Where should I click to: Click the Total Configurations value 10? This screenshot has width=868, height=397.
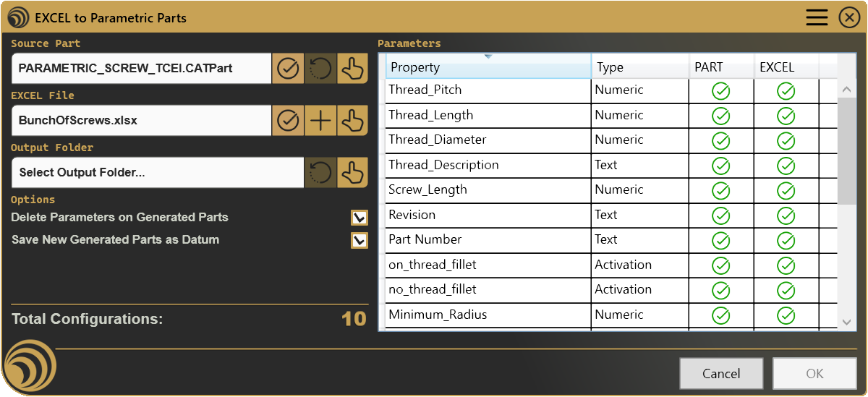point(354,319)
